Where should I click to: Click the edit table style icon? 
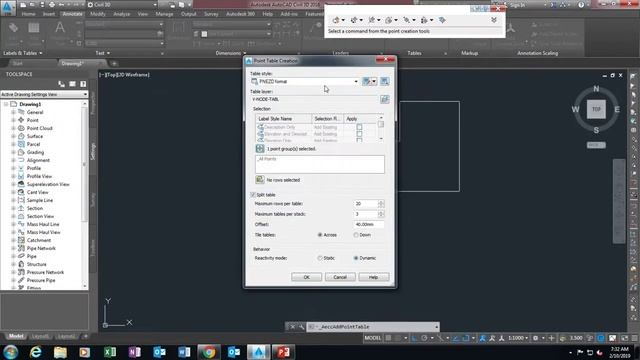tap(367, 81)
